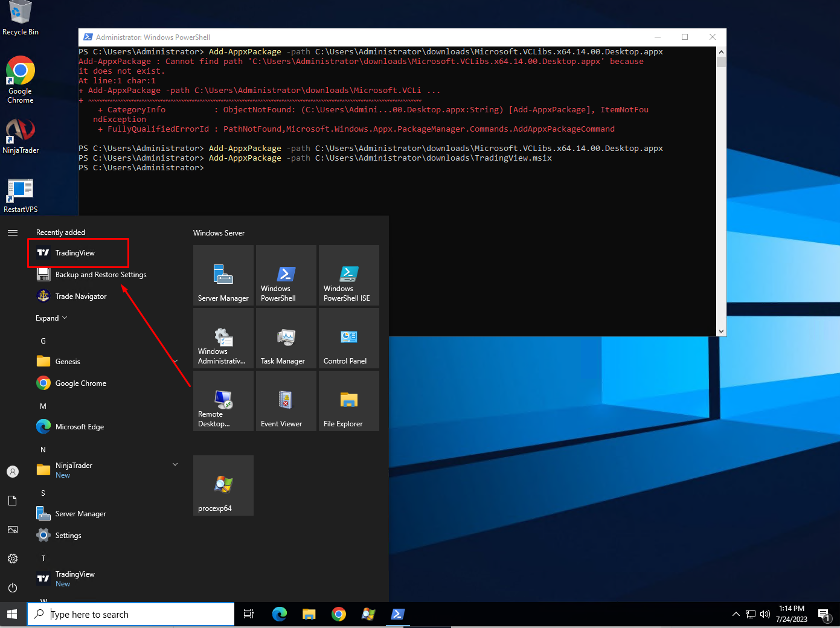Select Trade Navigator in Recently added
This screenshot has height=628, width=840.
[x=81, y=296]
